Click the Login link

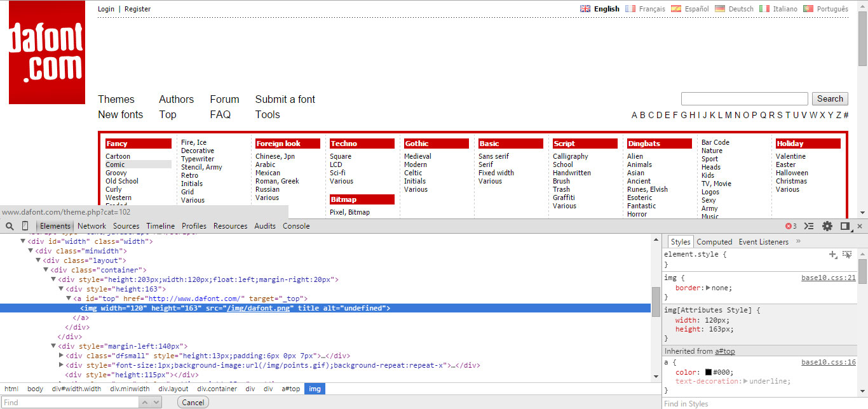coord(106,9)
